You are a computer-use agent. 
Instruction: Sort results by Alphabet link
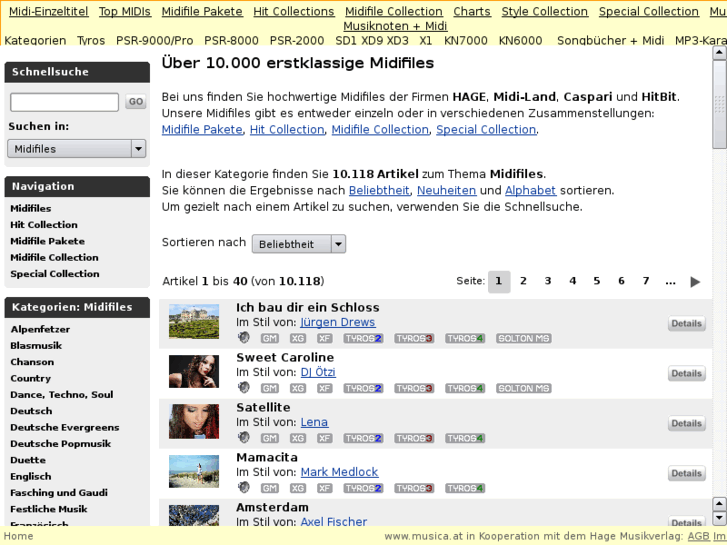tap(530, 191)
